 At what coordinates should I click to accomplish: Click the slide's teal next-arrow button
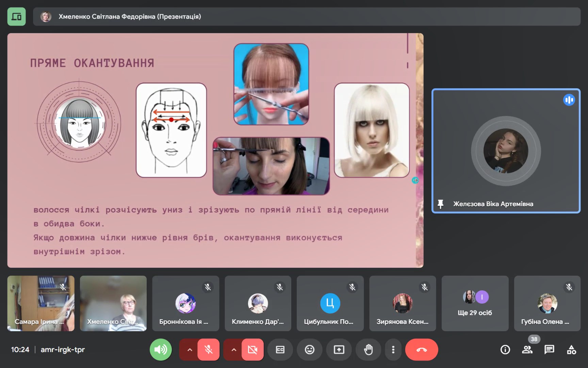(x=415, y=180)
